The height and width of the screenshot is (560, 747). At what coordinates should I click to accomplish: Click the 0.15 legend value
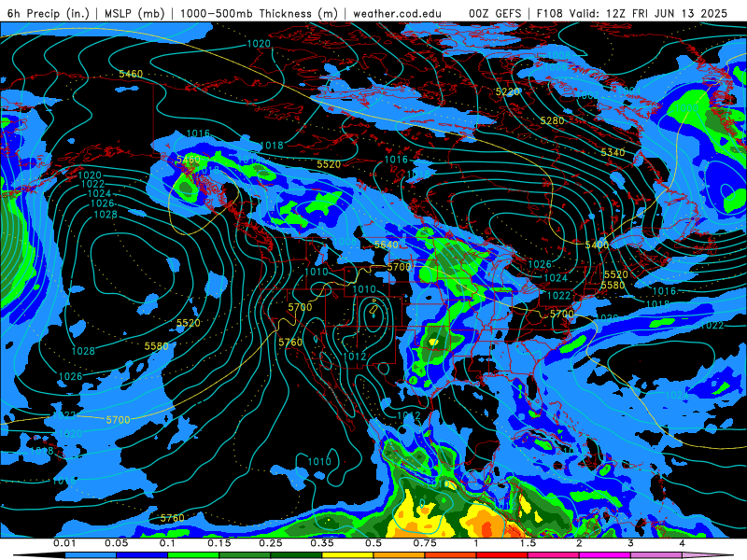pyautogui.click(x=219, y=543)
